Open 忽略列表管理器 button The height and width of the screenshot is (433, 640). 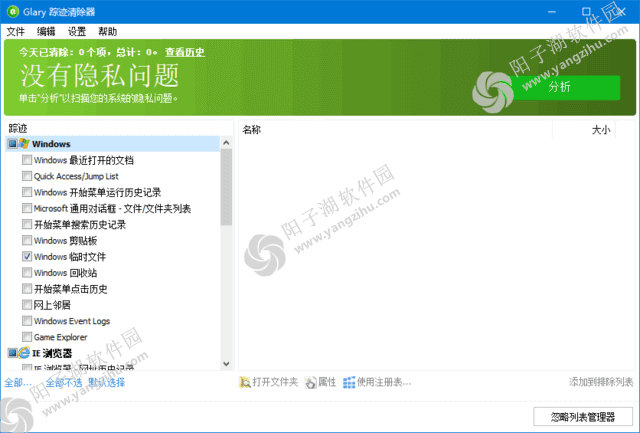pyautogui.click(x=583, y=417)
